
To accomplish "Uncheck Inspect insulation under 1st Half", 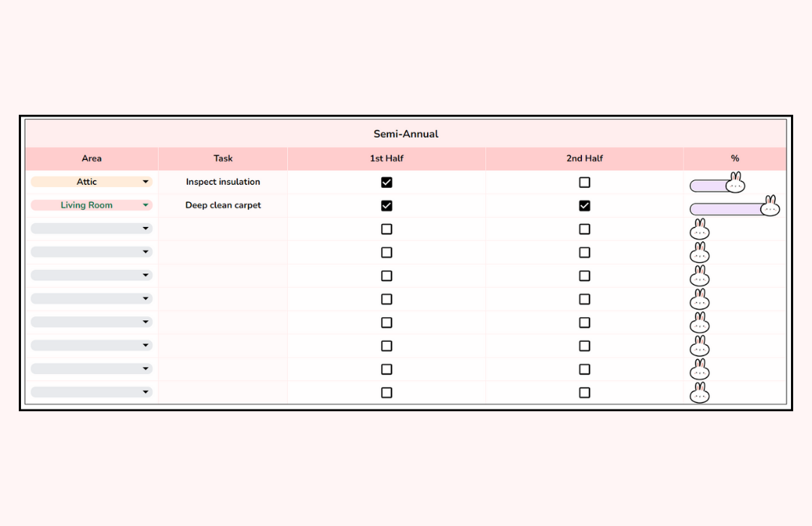I will (386, 182).
